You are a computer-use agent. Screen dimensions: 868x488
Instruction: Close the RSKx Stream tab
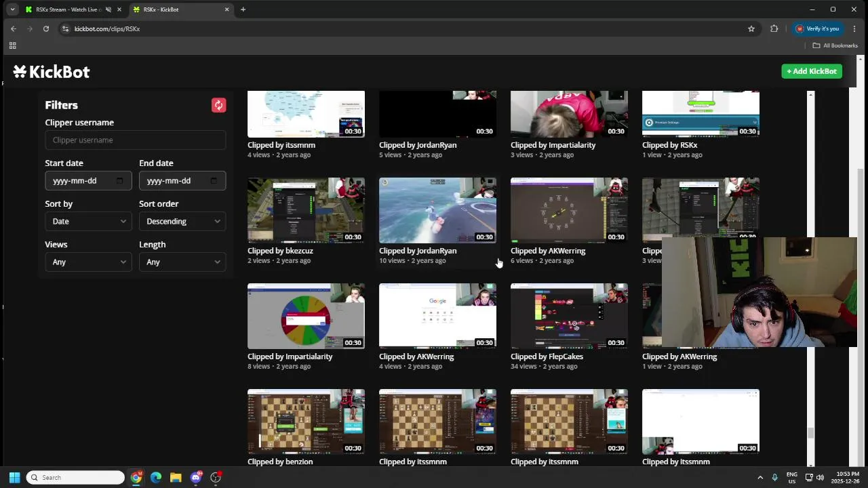coord(119,9)
